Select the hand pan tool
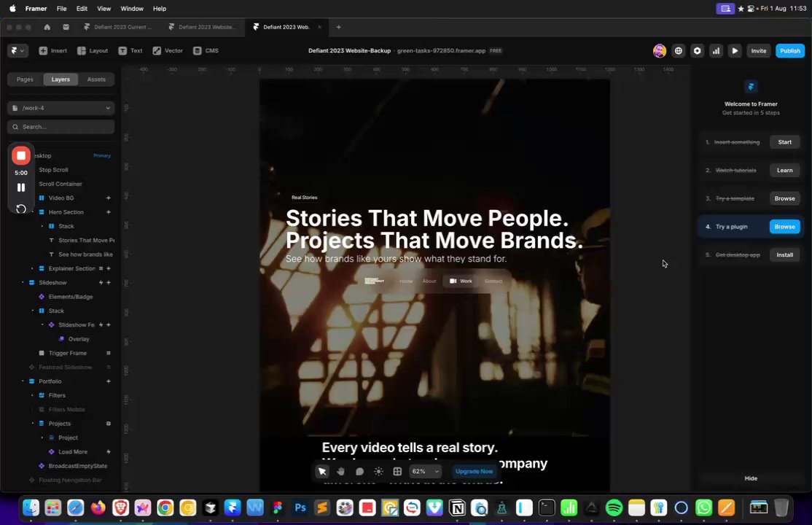This screenshot has height=525, width=812. (x=340, y=471)
